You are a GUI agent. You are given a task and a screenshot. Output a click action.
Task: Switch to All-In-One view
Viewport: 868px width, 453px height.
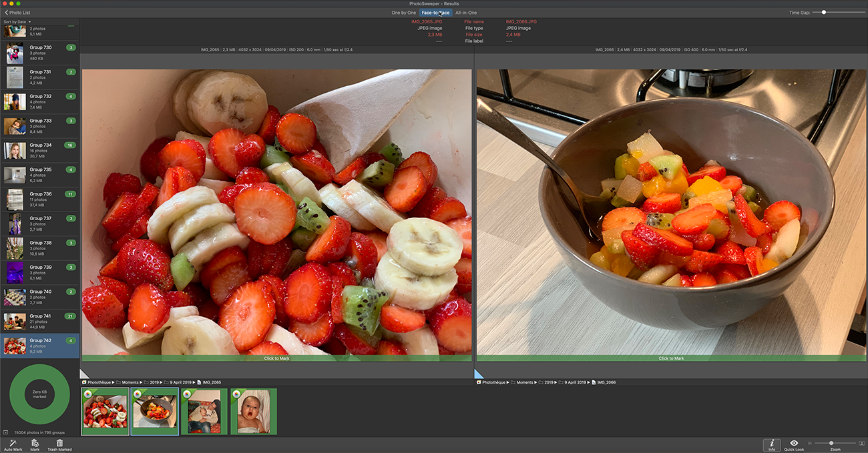(466, 13)
